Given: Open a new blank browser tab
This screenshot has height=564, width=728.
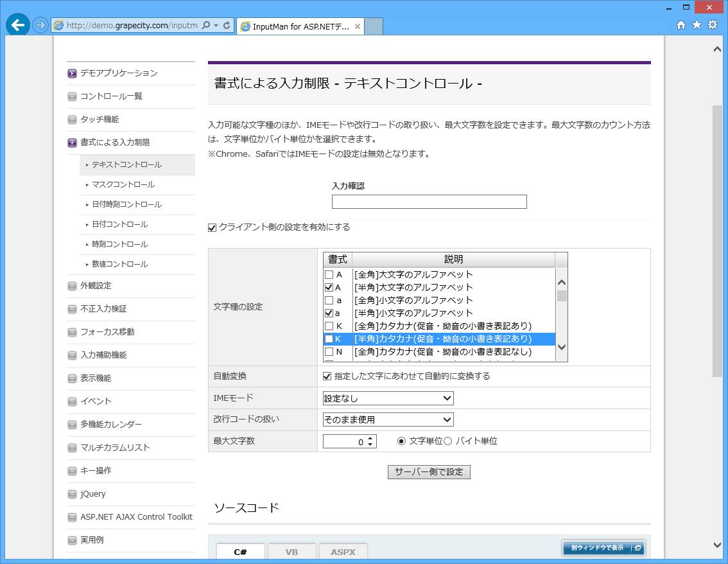Looking at the screenshot, I should point(374,26).
